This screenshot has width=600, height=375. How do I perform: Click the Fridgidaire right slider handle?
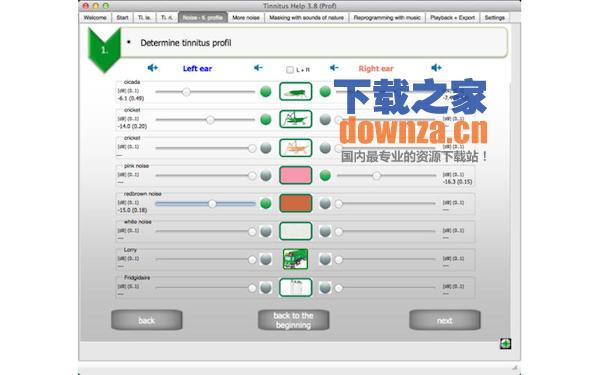point(339,288)
